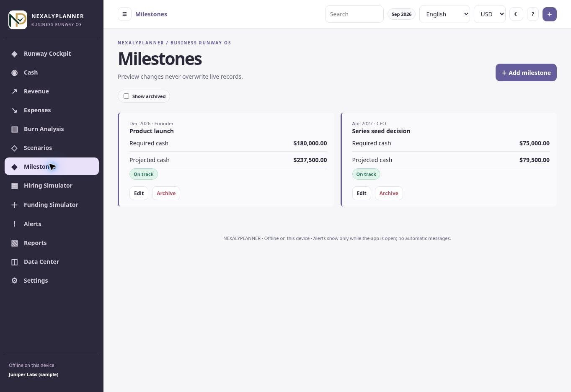Viewport: 571px width, 392px height.
Task: Edit the Product launch milestone
Action: click(x=139, y=193)
